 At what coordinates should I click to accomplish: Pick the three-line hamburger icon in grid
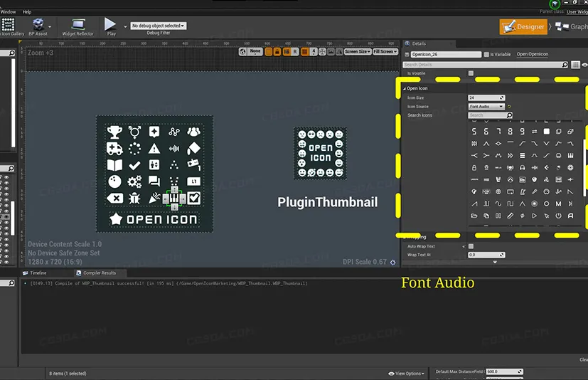click(523, 155)
